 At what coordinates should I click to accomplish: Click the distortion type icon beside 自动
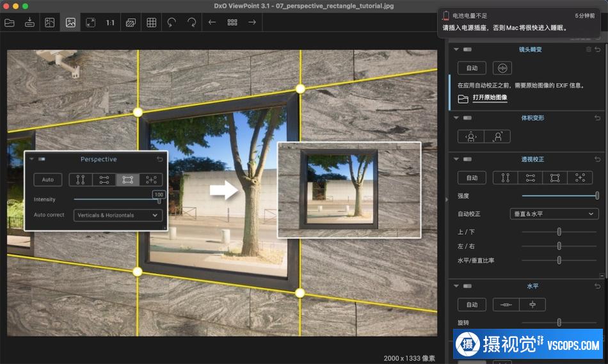click(502, 68)
